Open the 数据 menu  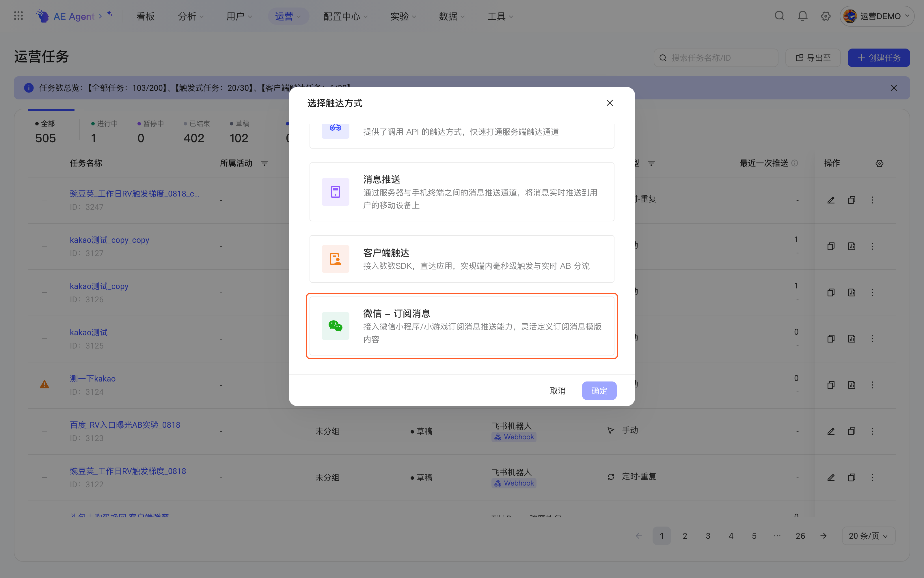click(x=452, y=16)
